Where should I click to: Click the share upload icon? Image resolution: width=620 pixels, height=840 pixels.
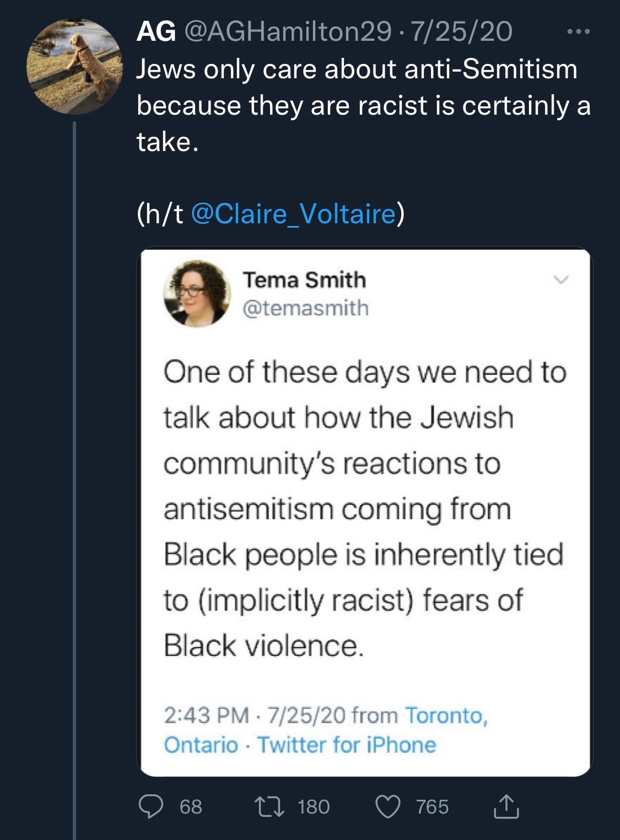click(x=506, y=806)
